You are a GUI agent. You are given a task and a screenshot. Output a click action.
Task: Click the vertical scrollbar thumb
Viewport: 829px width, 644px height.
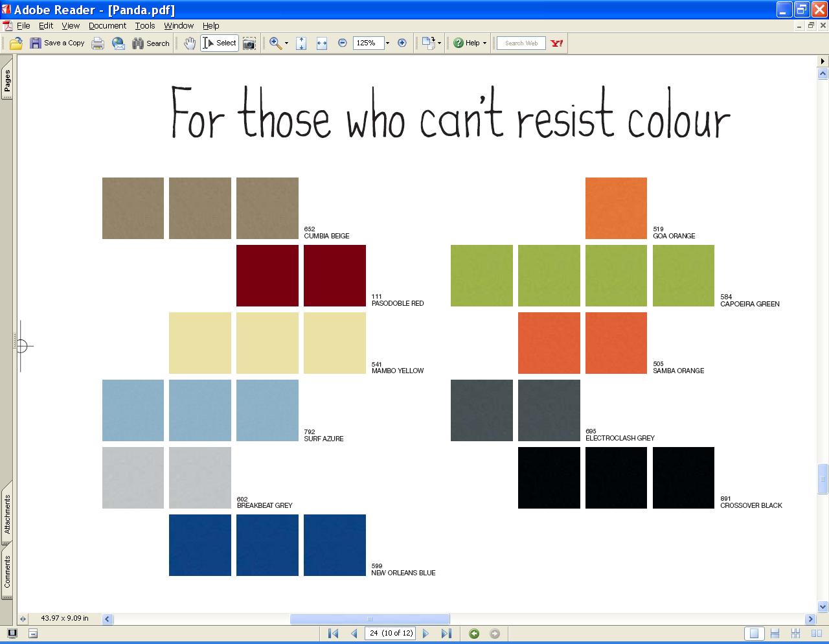point(823,479)
